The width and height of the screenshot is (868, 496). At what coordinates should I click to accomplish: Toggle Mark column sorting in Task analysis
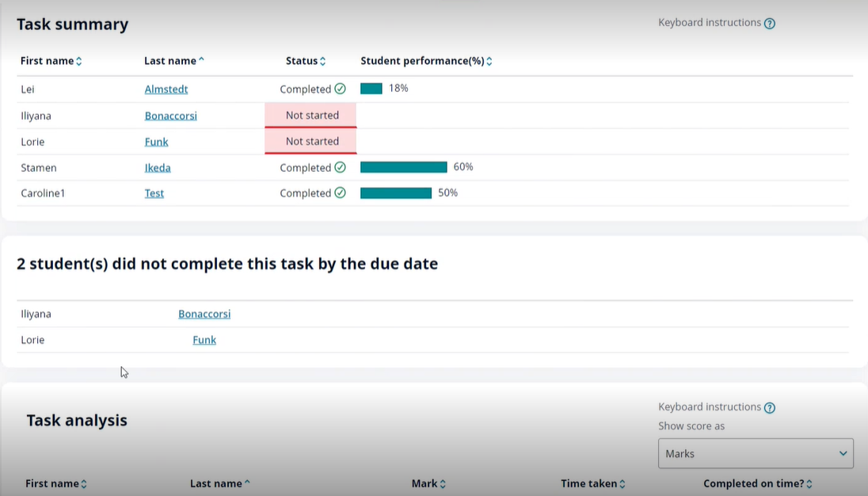click(x=441, y=483)
